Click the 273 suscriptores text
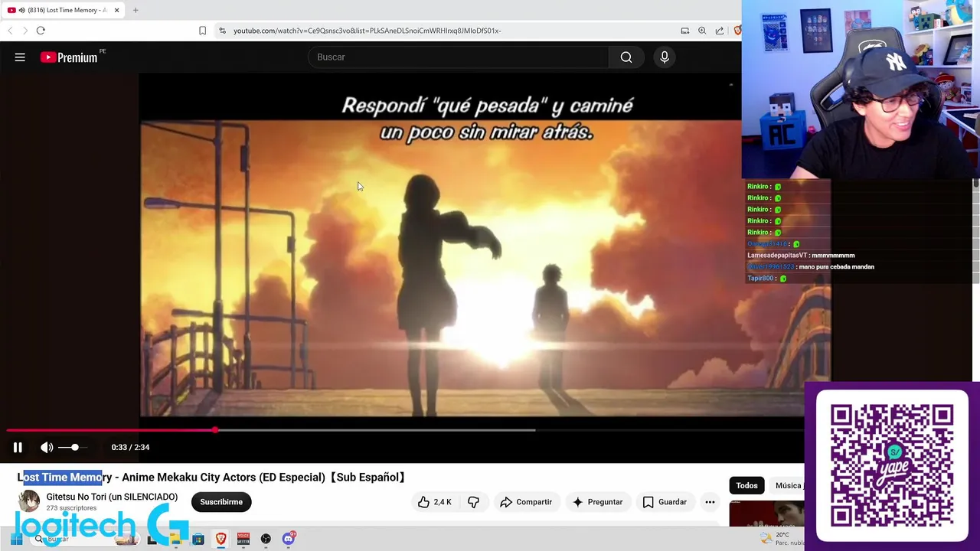The height and width of the screenshot is (551, 980). click(71, 508)
